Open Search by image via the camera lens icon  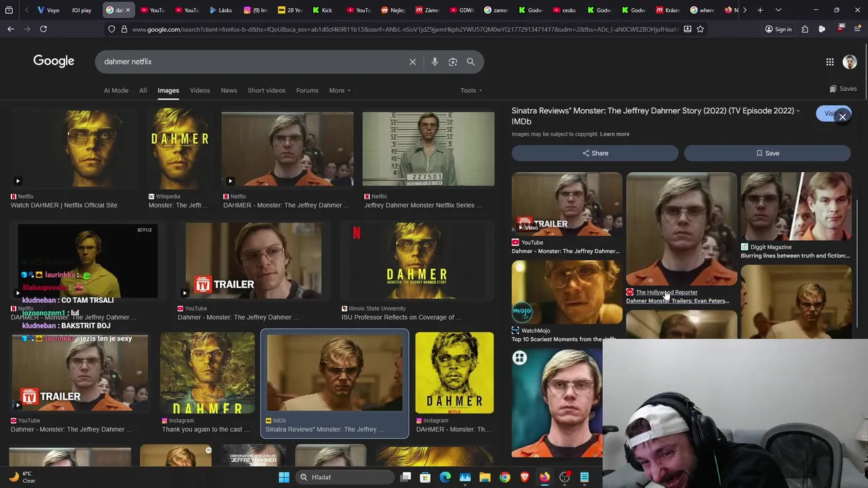click(x=453, y=62)
